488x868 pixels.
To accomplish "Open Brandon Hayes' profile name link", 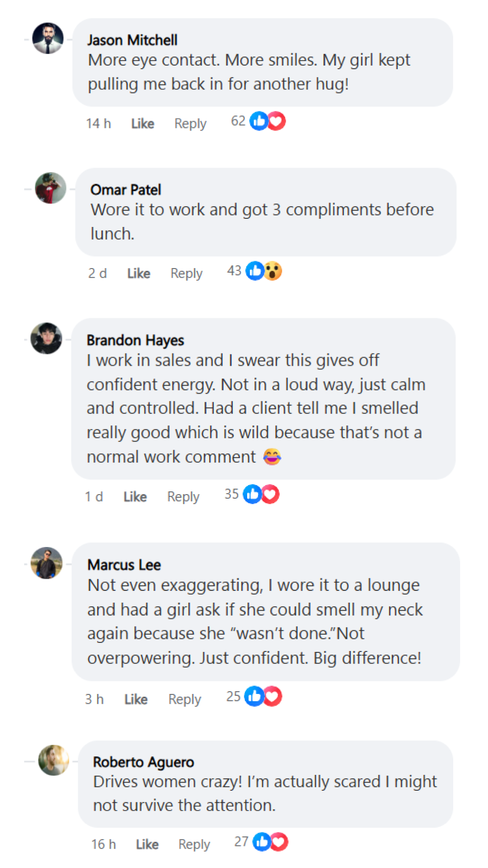I will (135, 340).
